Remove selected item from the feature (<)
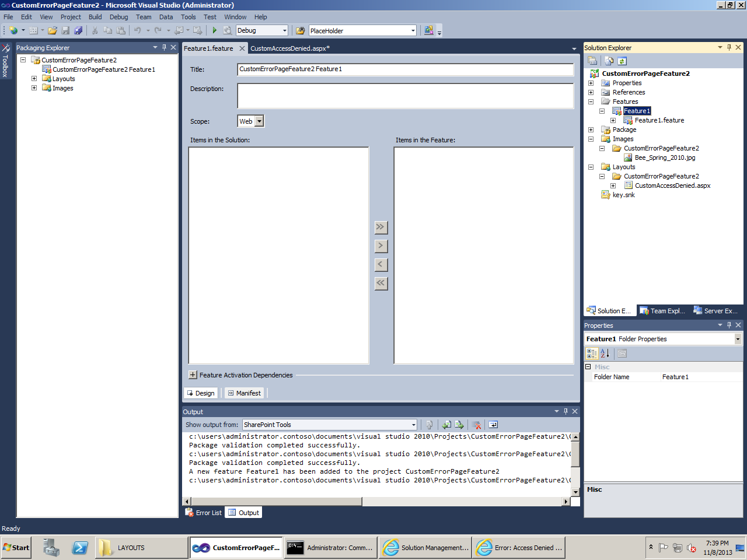 pos(381,264)
